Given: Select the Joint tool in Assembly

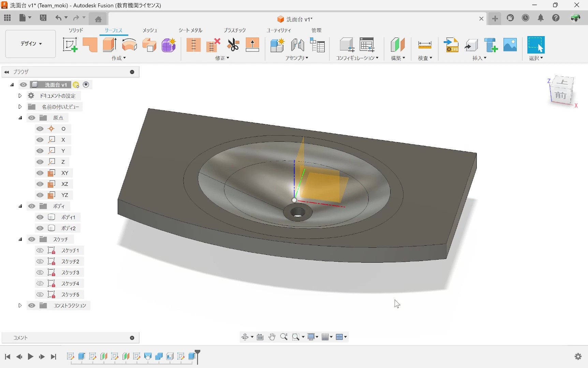Looking at the screenshot, I should click(298, 45).
